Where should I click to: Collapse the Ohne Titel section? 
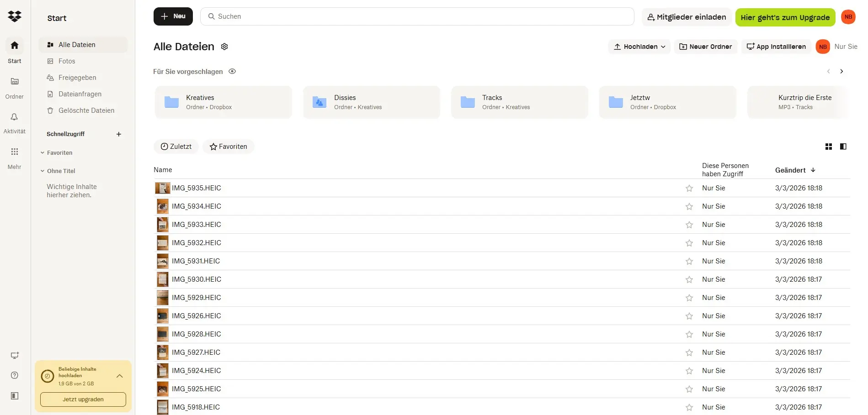(x=43, y=171)
